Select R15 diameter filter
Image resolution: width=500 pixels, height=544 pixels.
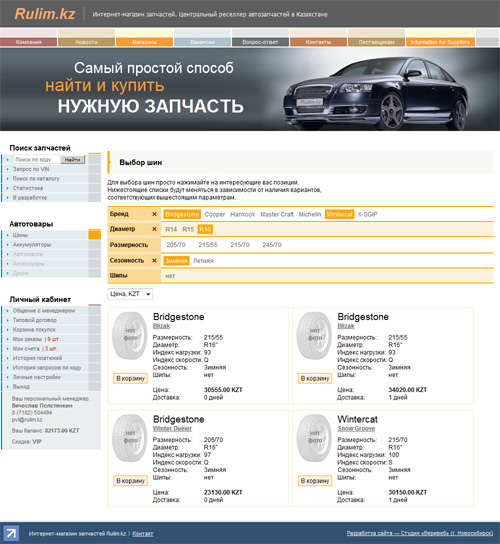click(x=188, y=229)
